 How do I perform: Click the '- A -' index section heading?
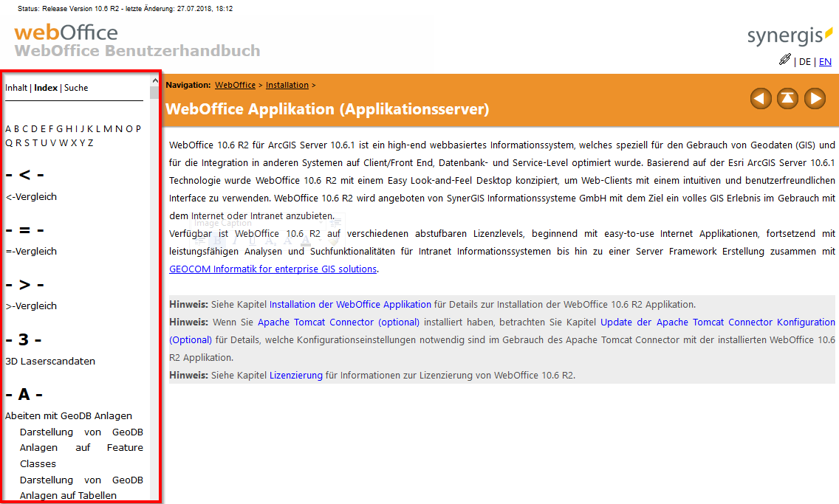[24, 395]
